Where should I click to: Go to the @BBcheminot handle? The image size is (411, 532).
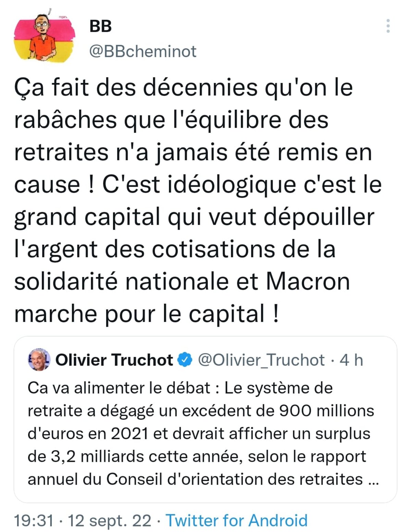point(142,51)
